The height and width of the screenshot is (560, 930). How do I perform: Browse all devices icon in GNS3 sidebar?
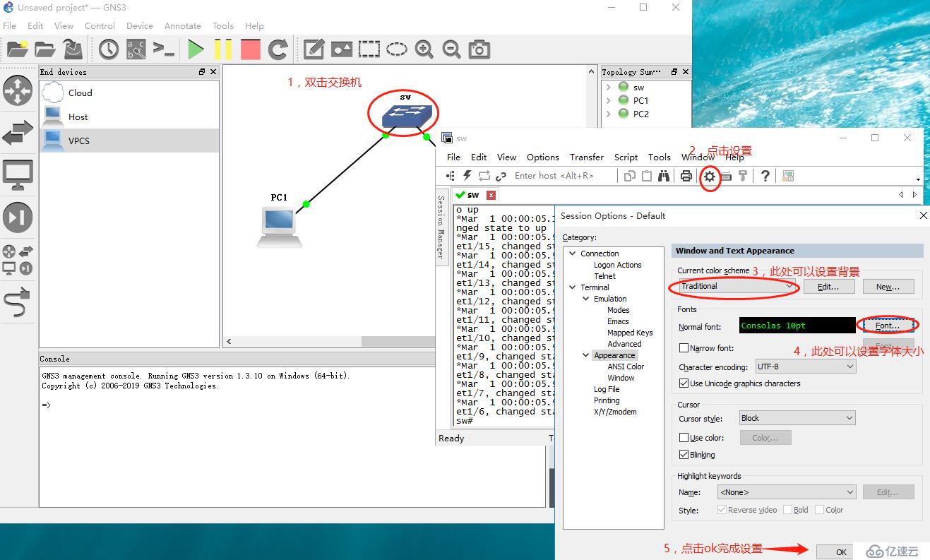[18, 259]
